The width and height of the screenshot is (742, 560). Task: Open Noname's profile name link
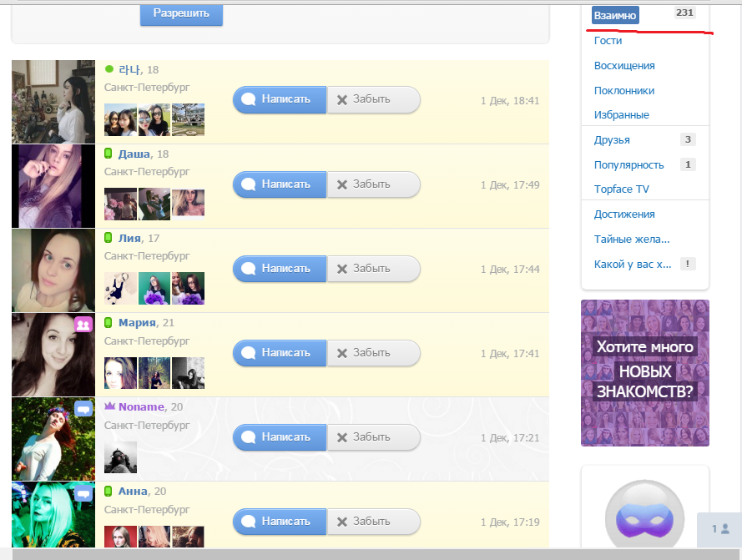[141, 407]
